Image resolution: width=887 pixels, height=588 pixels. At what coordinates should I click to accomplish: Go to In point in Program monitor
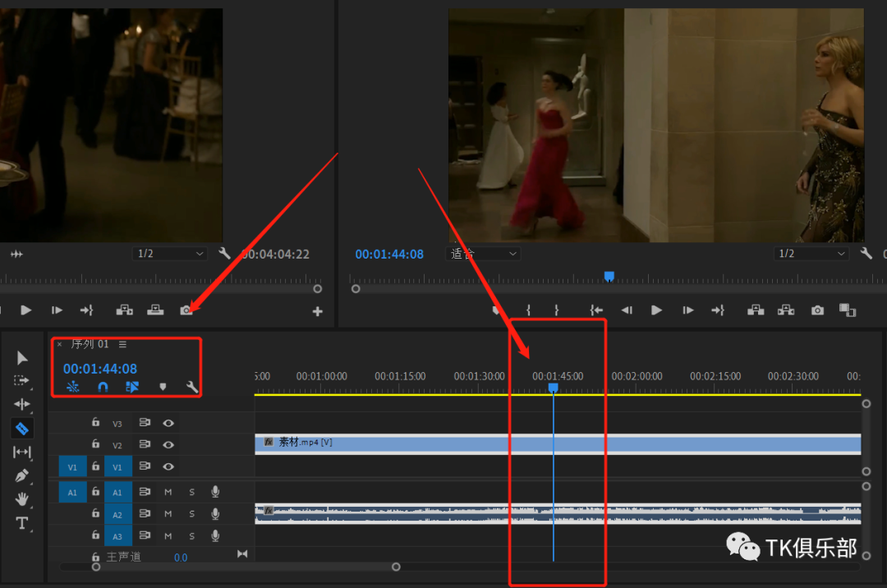click(x=596, y=310)
